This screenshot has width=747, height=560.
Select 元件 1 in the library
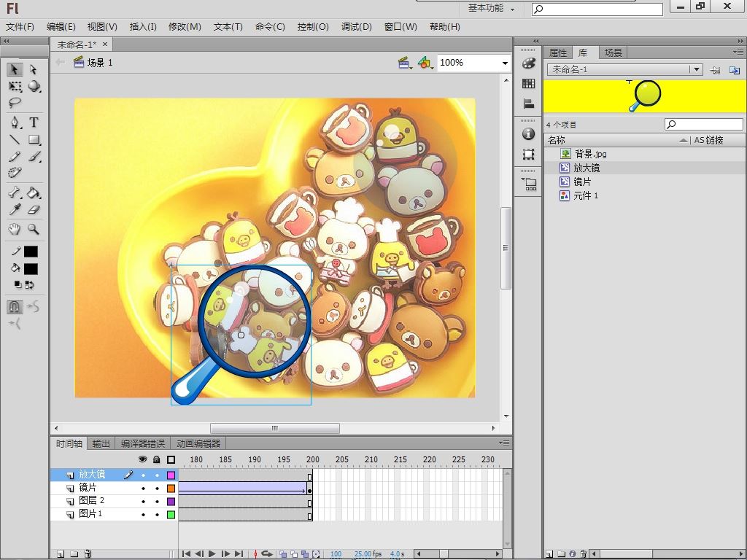point(586,195)
